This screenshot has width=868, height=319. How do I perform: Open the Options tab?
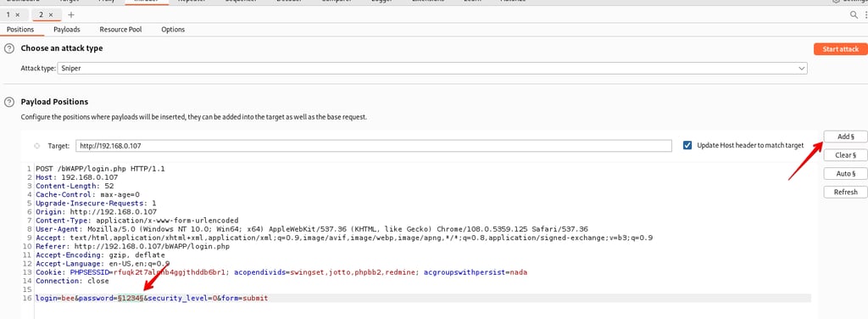click(x=173, y=30)
